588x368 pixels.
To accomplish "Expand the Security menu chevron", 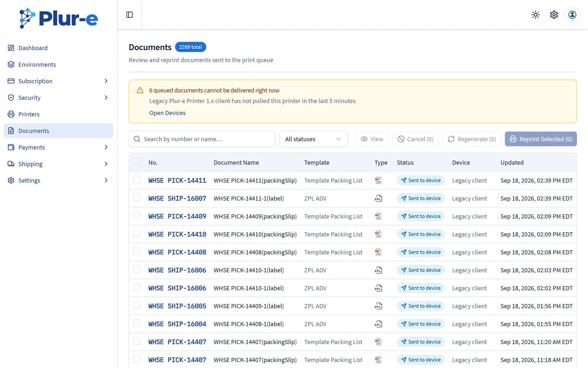I will tap(106, 98).
